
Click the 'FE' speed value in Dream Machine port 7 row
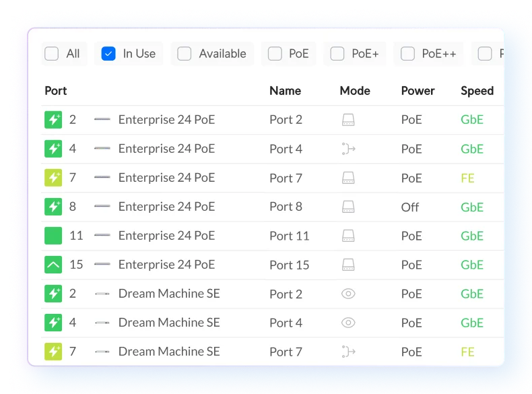467,352
